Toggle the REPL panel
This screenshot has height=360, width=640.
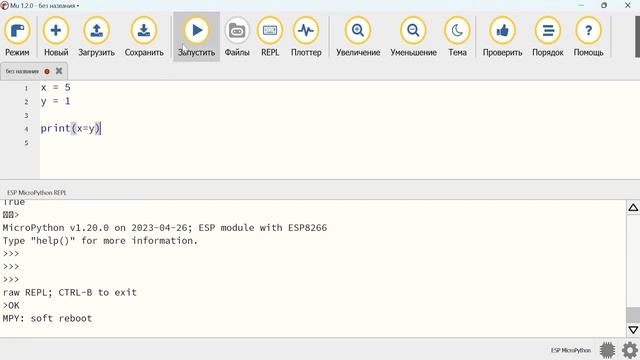click(x=270, y=37)
